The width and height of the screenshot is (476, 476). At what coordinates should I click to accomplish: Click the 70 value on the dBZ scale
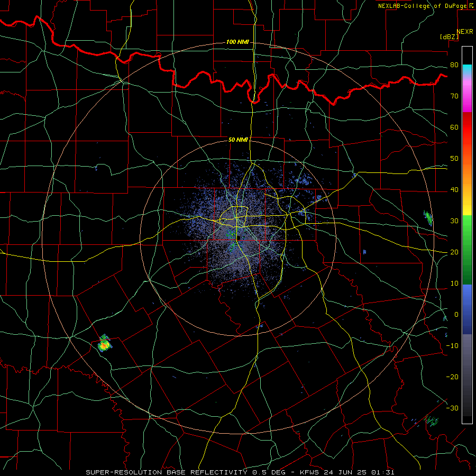pyautogui.click(x=454, y=96)
